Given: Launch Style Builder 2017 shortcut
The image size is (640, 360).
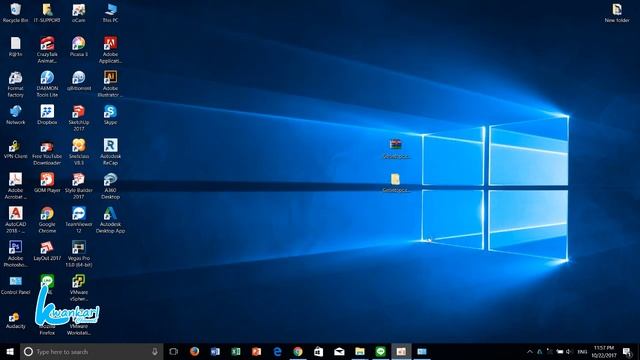Looking at the screenshot, I should (x=78, y=186).
